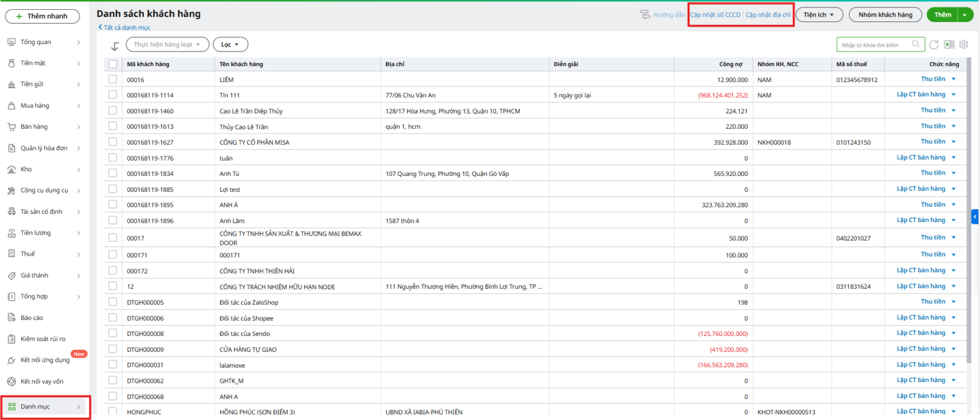This screenshot has height=420, width=980.
Task: Click the refresh list icon
Action: [x=933, y=45]
